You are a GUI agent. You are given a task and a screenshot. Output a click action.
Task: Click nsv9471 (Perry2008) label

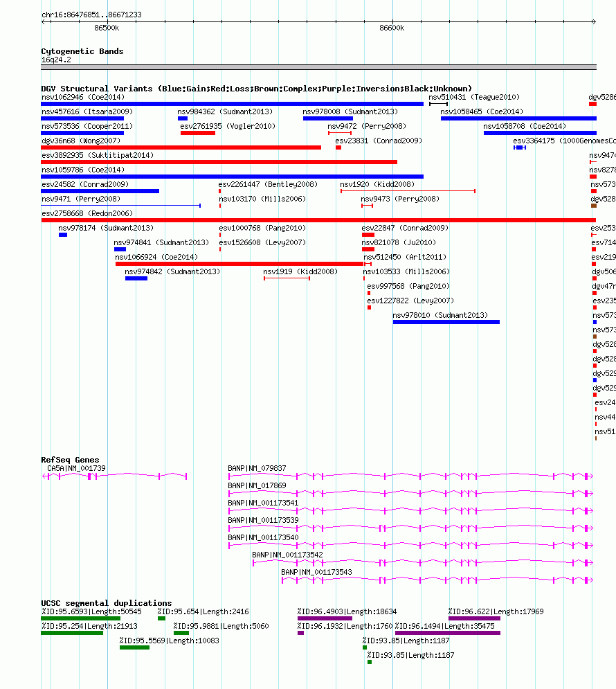[x=81, y=199]
